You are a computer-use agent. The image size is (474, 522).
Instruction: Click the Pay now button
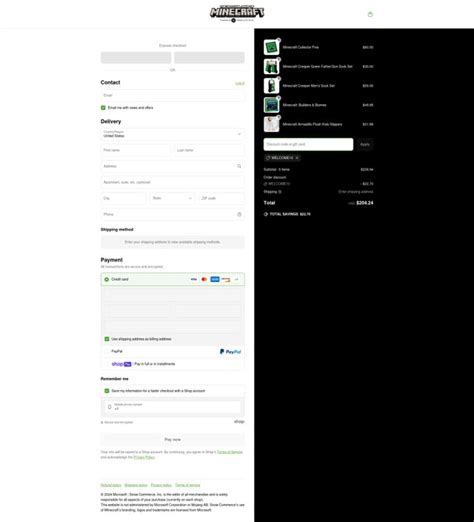tap(172, 440)
